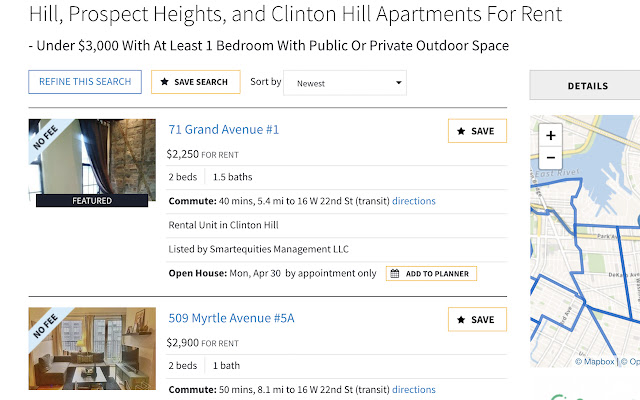
Task: Click the Mapbox attribution link
Action: [596, 362]
